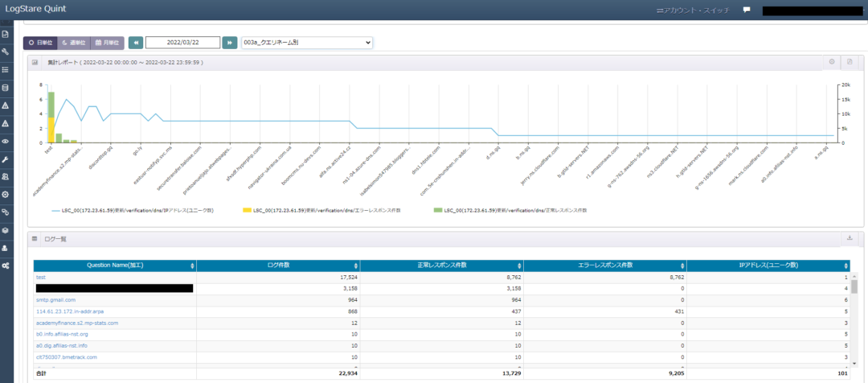Click the date field showing 2022/03/22
The height and width of the screenshot is (383, 868).
coord(183,42)
